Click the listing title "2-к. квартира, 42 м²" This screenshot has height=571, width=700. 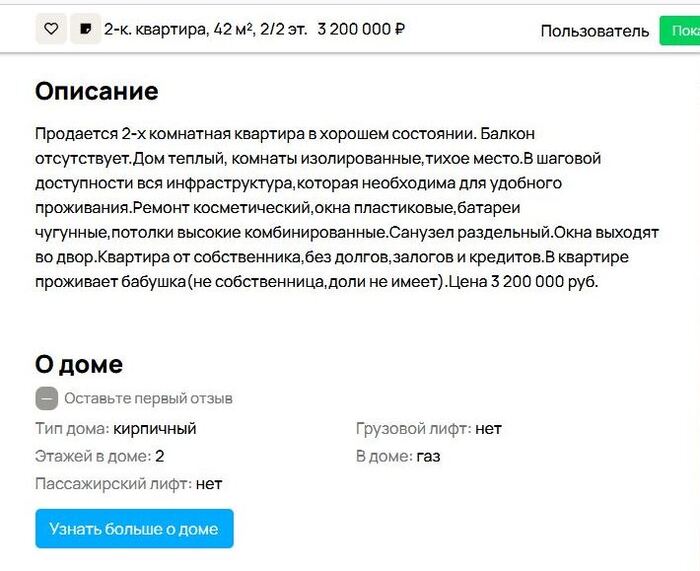[187, 29]
